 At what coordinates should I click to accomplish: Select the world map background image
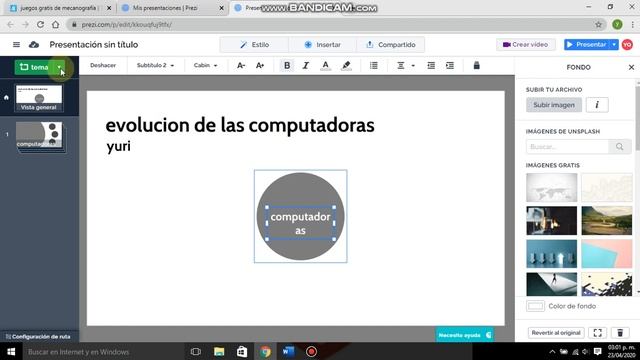pyautogui.click(x=551, y=187)
